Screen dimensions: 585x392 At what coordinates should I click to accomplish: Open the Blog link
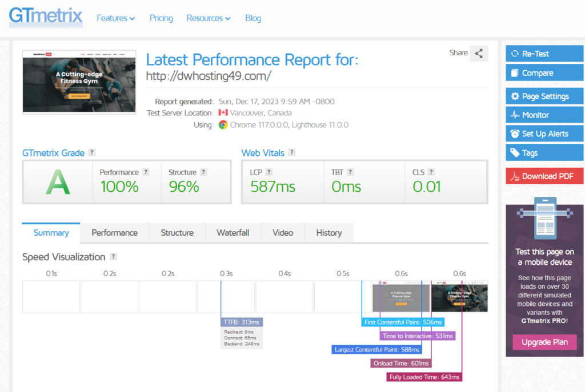click(x=253, y=18)
